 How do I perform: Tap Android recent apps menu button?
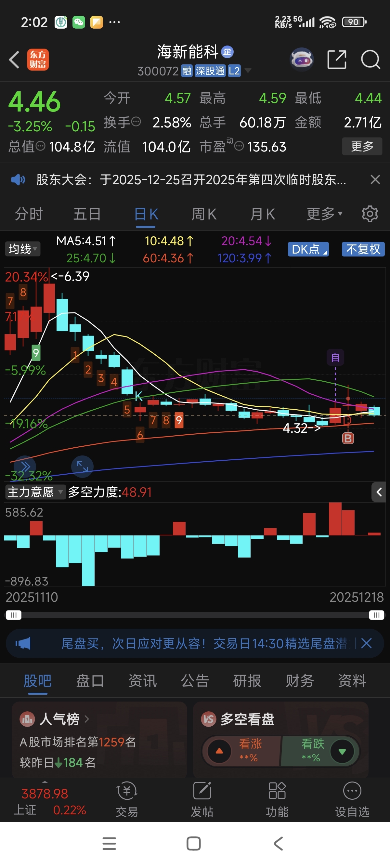coord(109,843)
